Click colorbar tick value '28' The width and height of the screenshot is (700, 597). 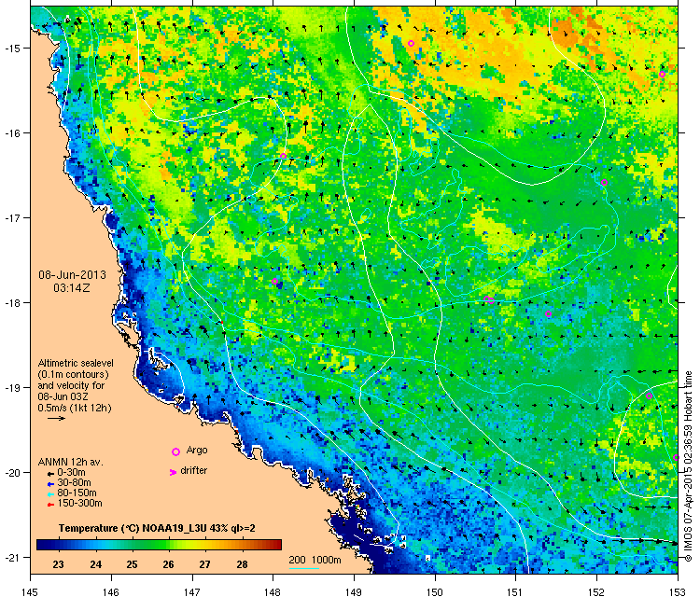tap(242, 564)
